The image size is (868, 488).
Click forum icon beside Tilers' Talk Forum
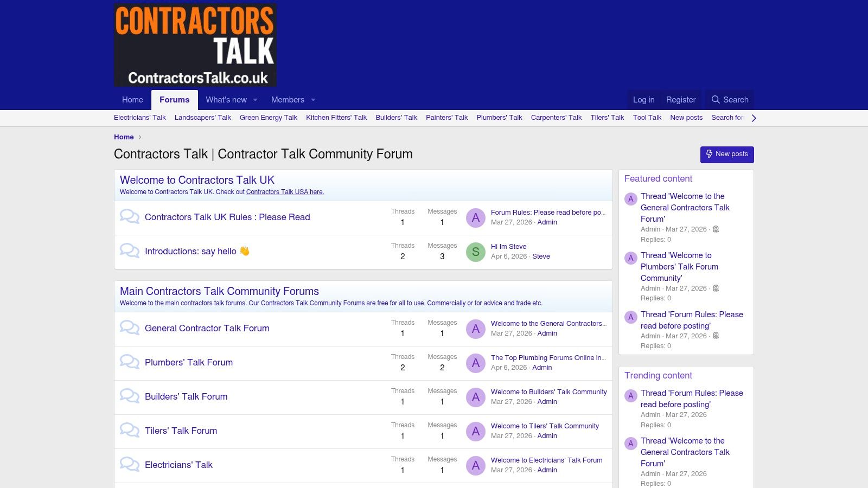[130, 431]
